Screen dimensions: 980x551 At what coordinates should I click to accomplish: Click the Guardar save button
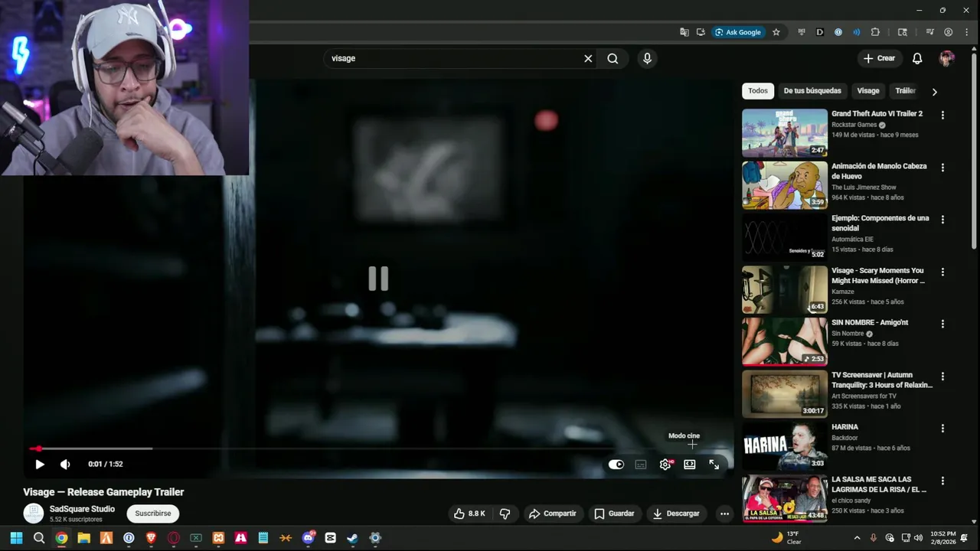tap(614, 514)
